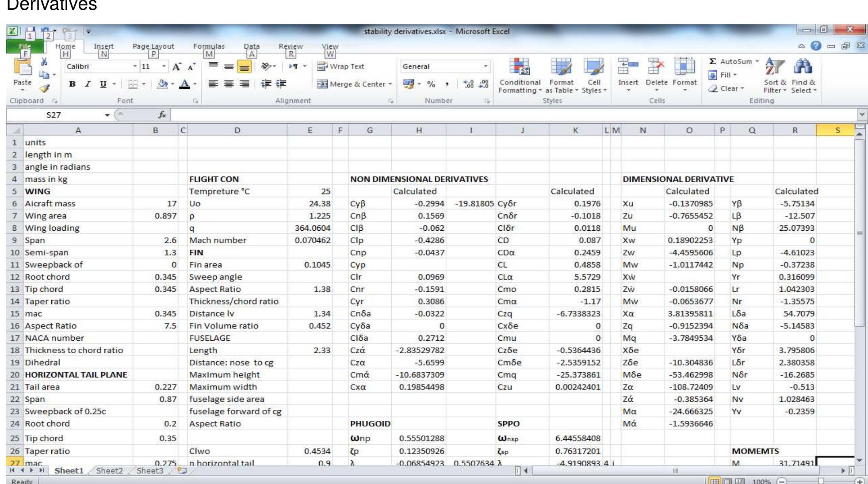This screenshot has height=484, width=868.
Task: Click the Sort & Filter icon
Action: tap(775, 67)
